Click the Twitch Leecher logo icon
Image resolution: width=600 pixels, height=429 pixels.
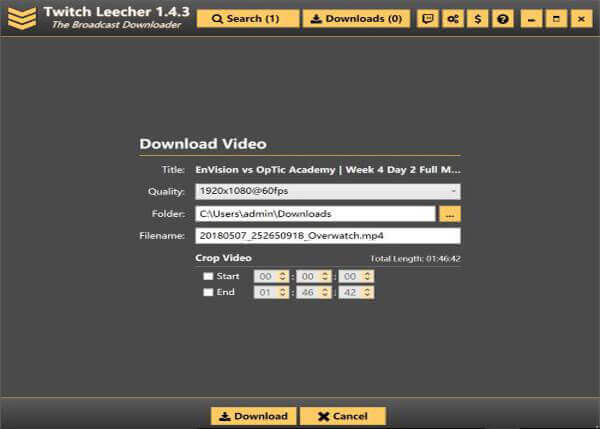point(22,18)
